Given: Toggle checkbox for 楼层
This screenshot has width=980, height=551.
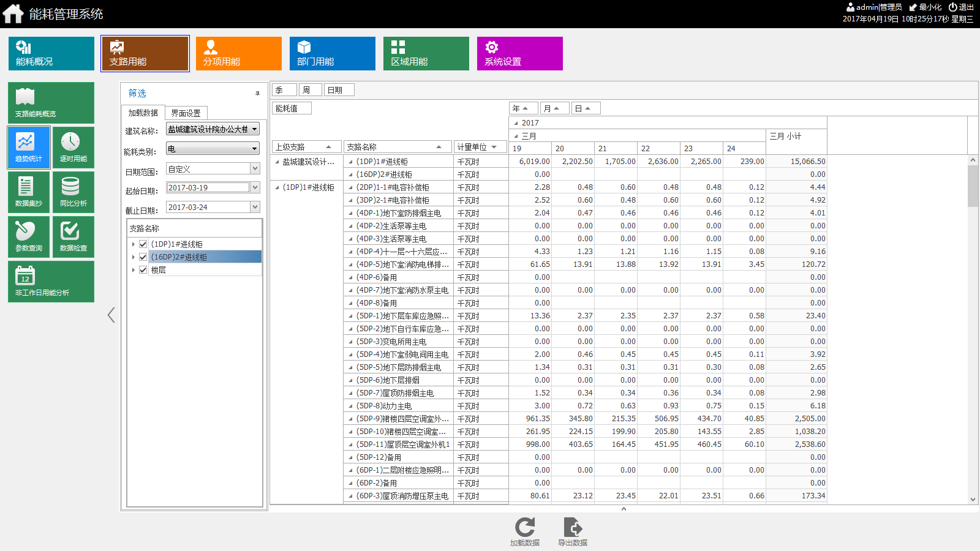Looking at the screenshot, I should [x=143, y=270].
